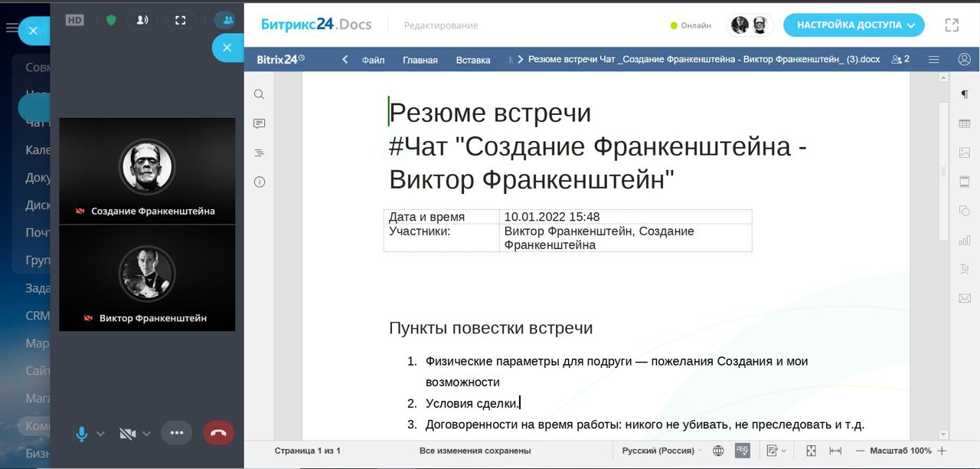This screenshot has height=469, width=980.
Task: Click the Битрикс24.Docs logo
Action: pos(316,25)
